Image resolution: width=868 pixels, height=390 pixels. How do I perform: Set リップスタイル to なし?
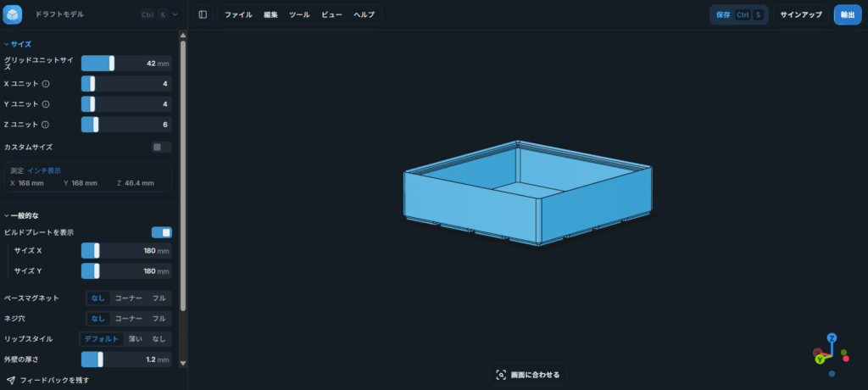click(159, 339)
